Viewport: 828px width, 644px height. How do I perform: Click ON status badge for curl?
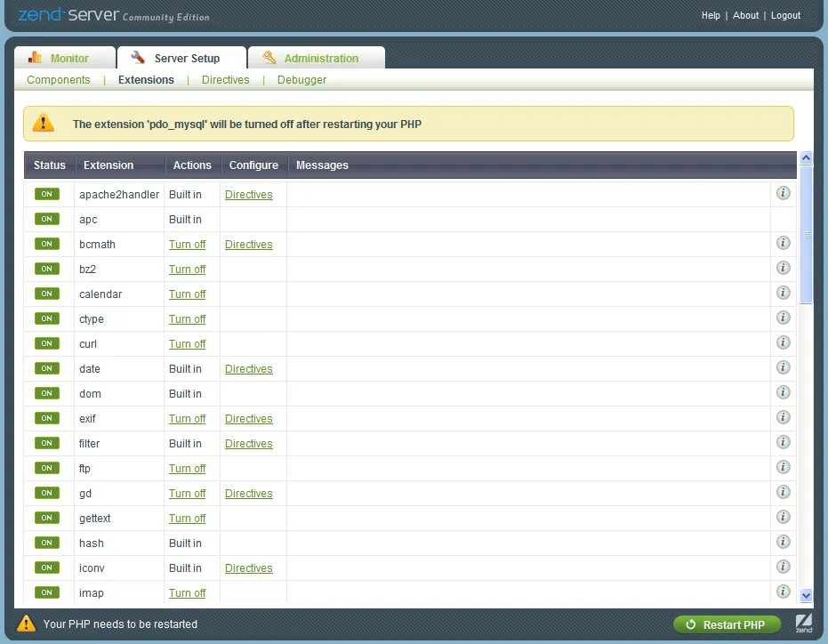(47, 343)
